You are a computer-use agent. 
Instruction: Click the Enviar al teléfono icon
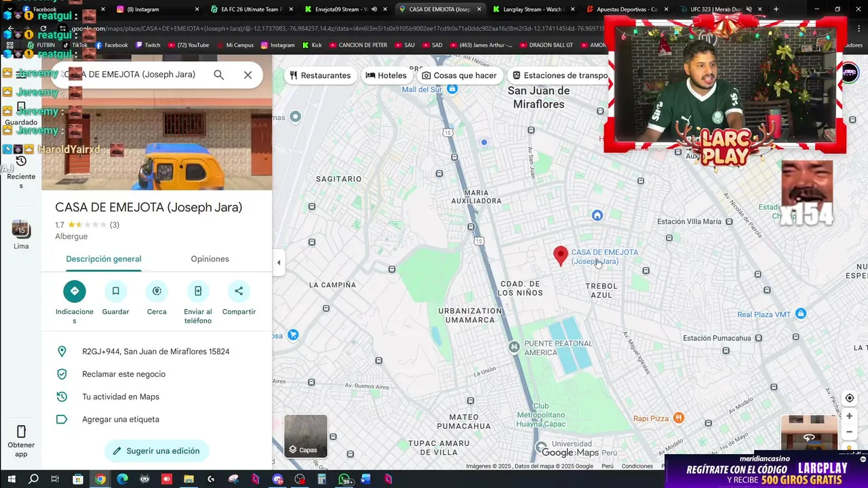pyautogui.click(x=198, y=291)
